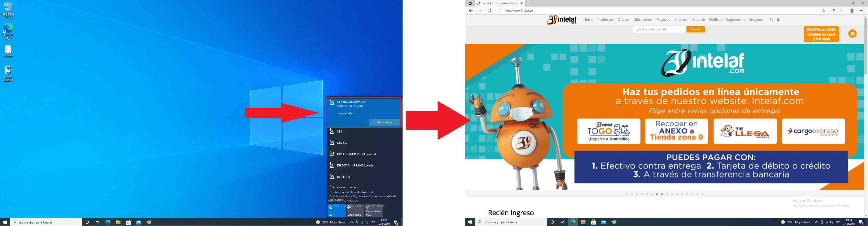Open the Edge Favorites list
The width and height of the screenshot is (868, 226).
click(x=833, y=11)
